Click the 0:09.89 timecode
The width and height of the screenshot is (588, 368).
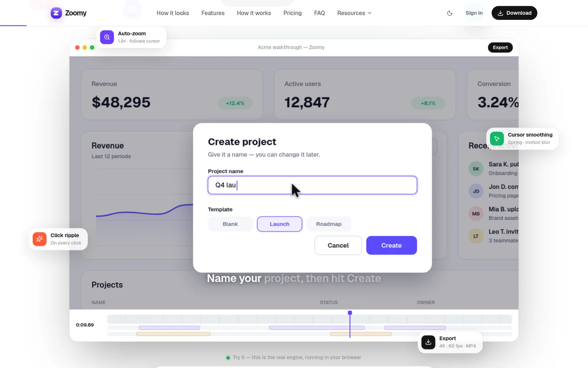[x=85, y=325]
